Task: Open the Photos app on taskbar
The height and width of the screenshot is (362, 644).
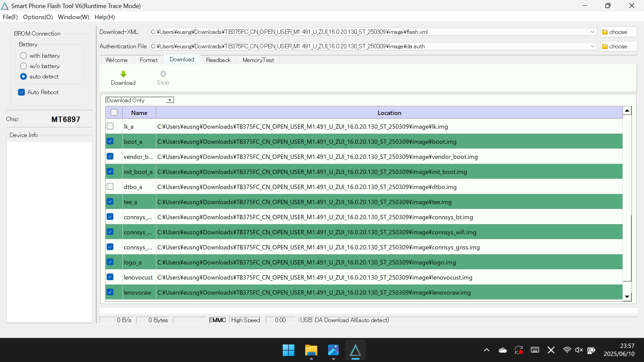Action: (x=333, y=351)
